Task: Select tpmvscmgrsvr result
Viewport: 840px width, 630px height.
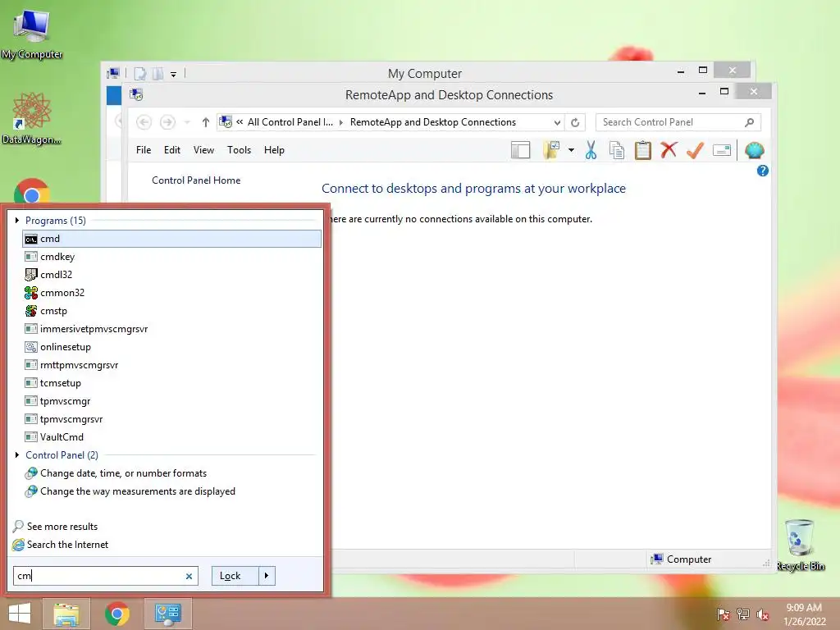Action: [x=172, y=419]
